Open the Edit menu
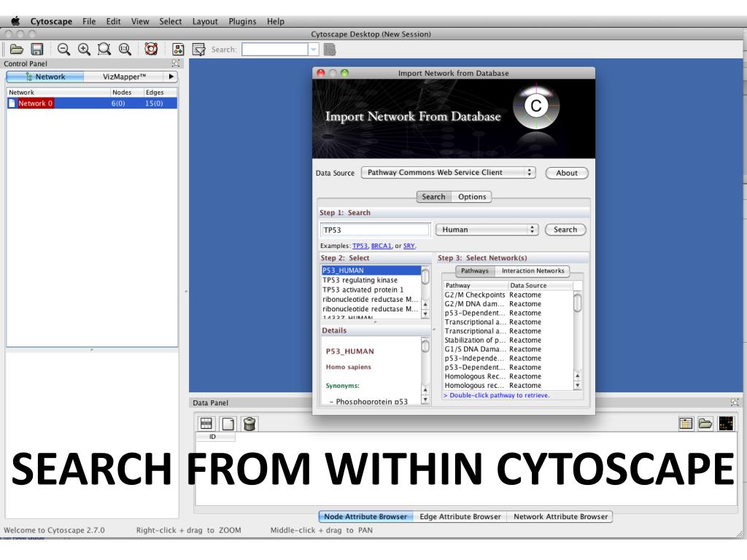The height and width of the screenshot is (560, 747). [113, 21]
